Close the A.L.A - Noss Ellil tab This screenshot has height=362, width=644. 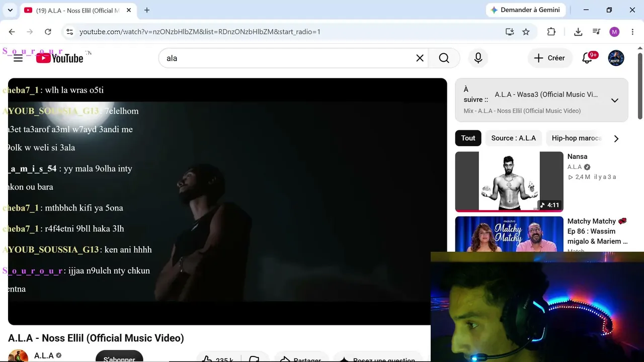pos(129,10)
